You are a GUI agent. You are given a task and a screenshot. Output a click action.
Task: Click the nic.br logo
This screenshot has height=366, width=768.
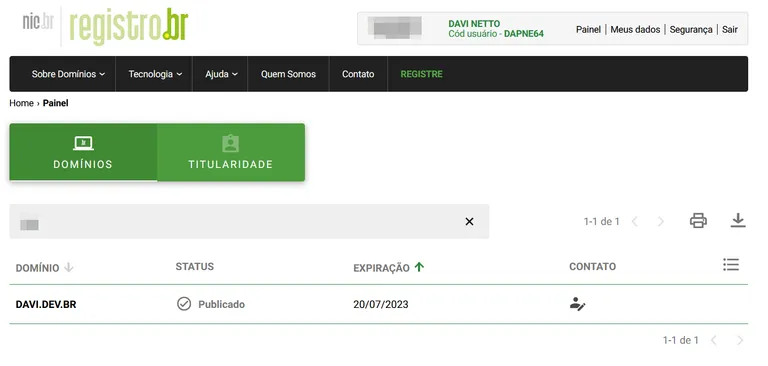click(38, 22)
